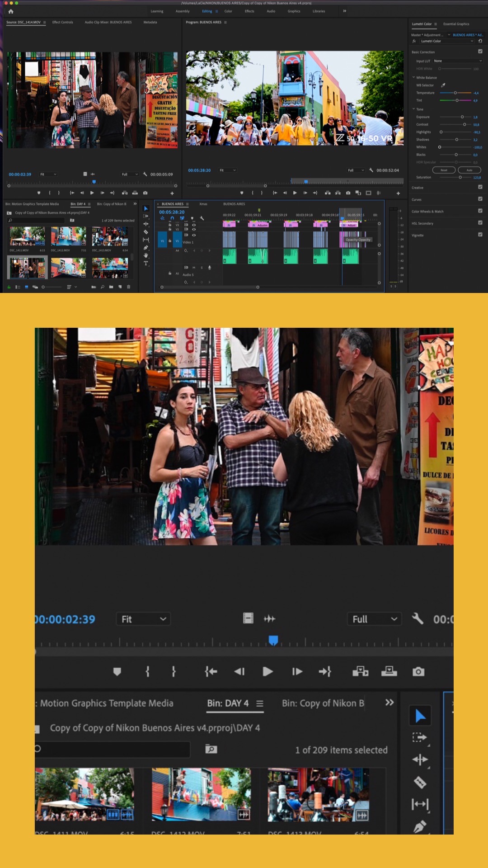This screenshot has width=488, height=868.
Task: Click the voice-over microphone on Audio 5 track
Action: click(209, 268)
